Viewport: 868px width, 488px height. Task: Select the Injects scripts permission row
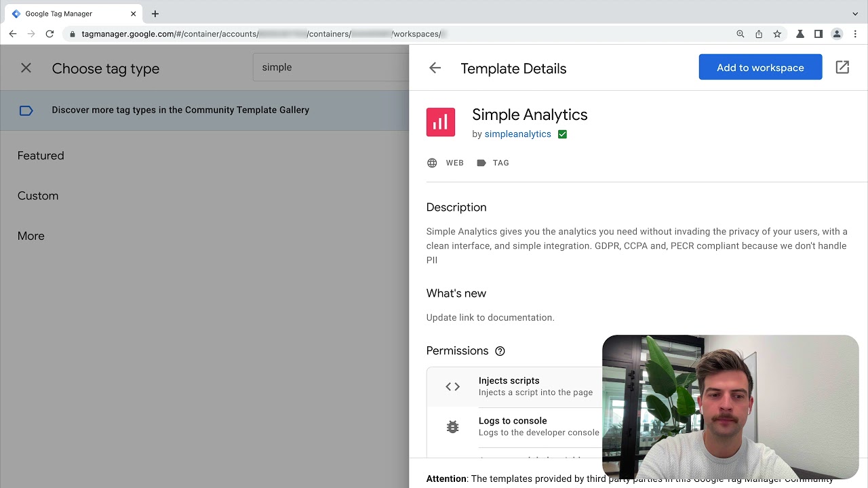pos(515,386)
